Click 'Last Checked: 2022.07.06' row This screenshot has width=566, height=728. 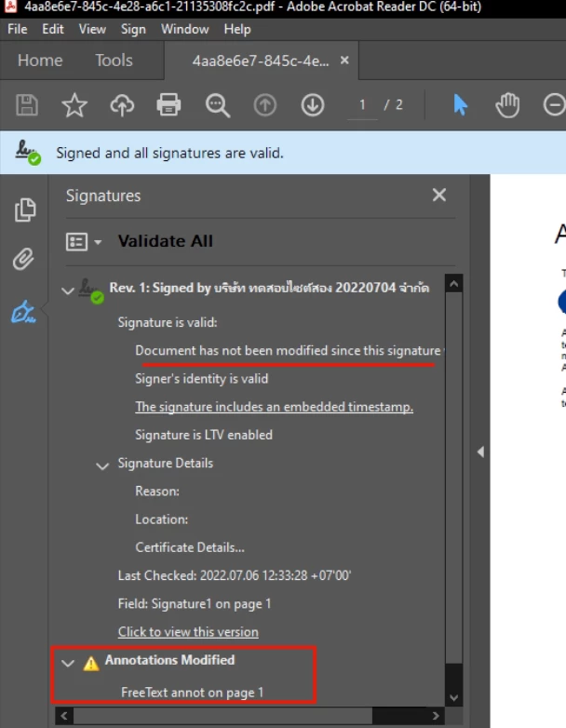[x=235, y=575]
